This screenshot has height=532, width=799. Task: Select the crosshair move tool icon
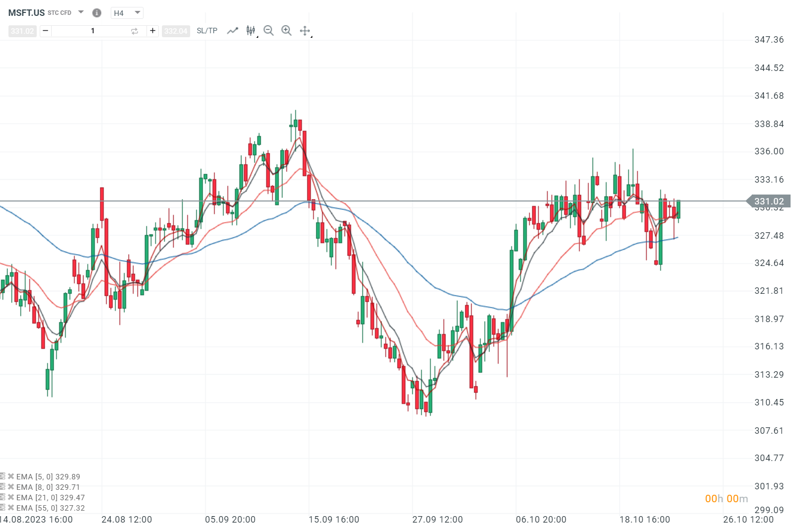click(x=305, y=31)
